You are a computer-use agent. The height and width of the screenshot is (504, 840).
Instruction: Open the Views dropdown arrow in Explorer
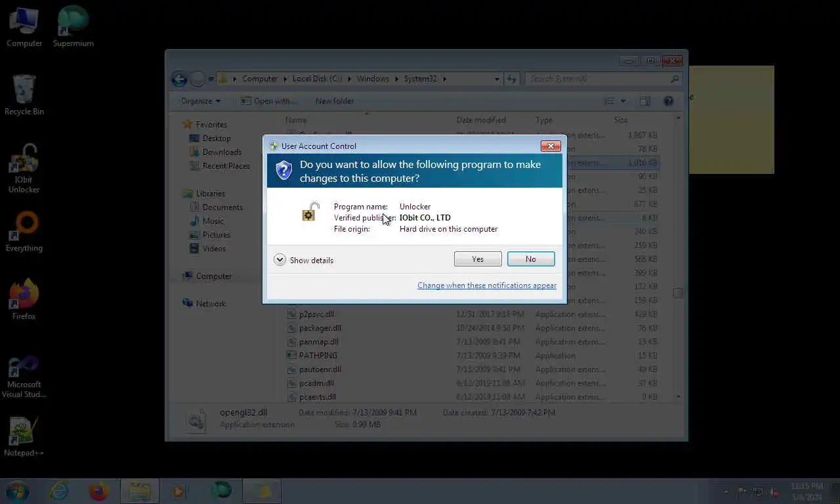click(x=623, y=101)
